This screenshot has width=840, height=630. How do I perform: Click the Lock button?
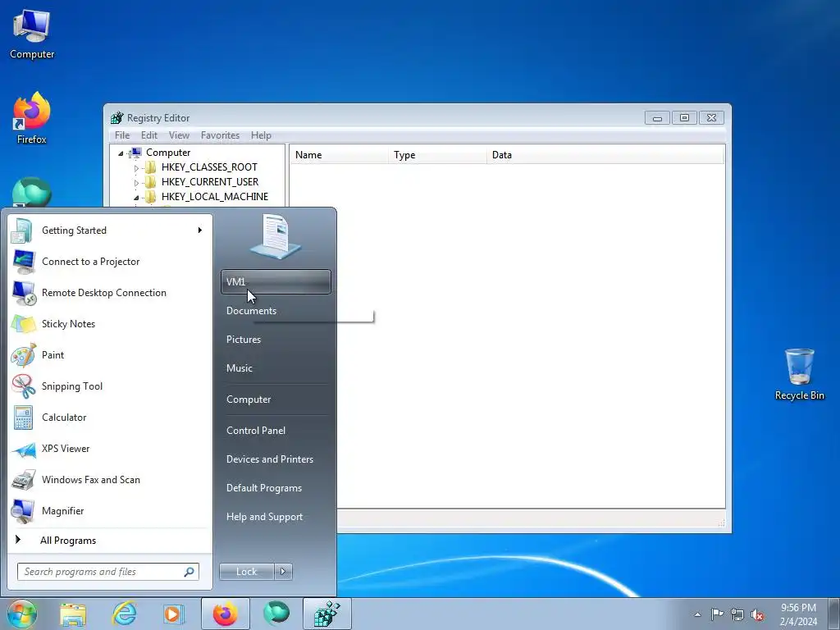pyautogui.click(x=246, y=572)
